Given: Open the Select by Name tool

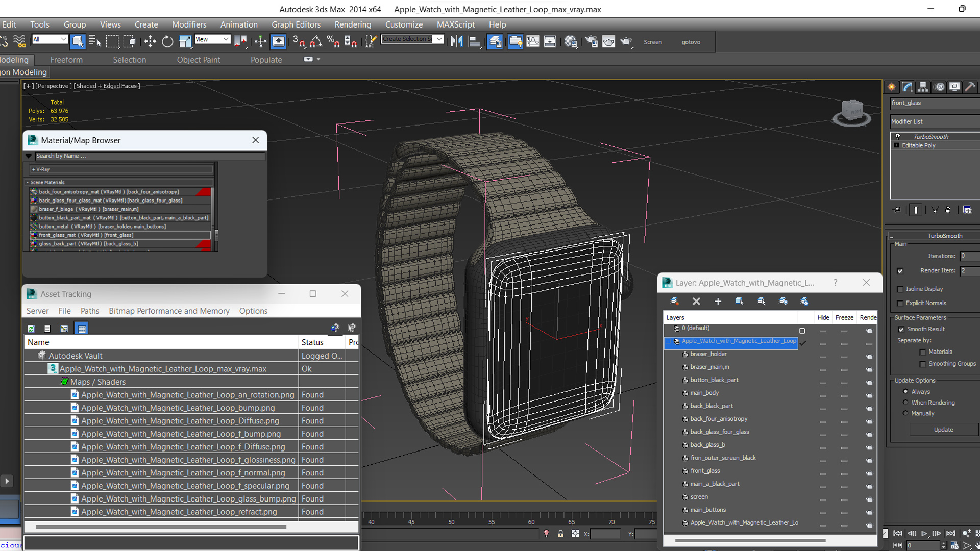Looking at the screenshot, I should point(95,42).
